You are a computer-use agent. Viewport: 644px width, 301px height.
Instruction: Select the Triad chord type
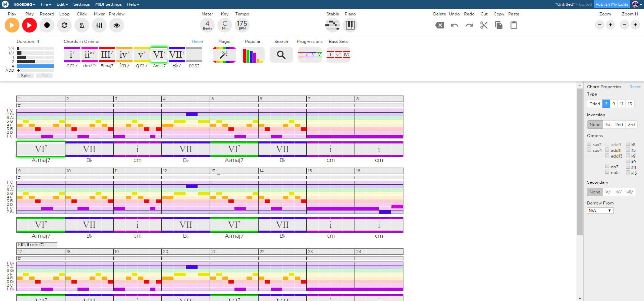pos(595,104)
